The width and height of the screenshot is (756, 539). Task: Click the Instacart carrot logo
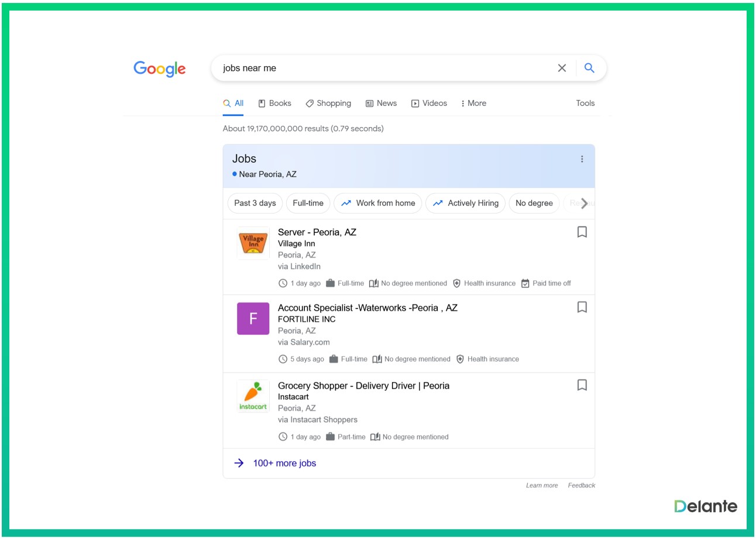(x=253, y=396)
